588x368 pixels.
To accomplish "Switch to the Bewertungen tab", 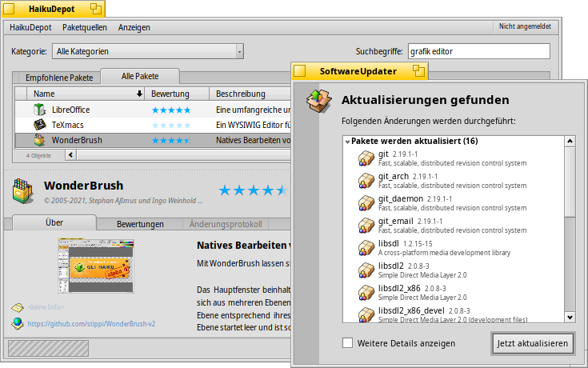I will [x=140, y=224].
